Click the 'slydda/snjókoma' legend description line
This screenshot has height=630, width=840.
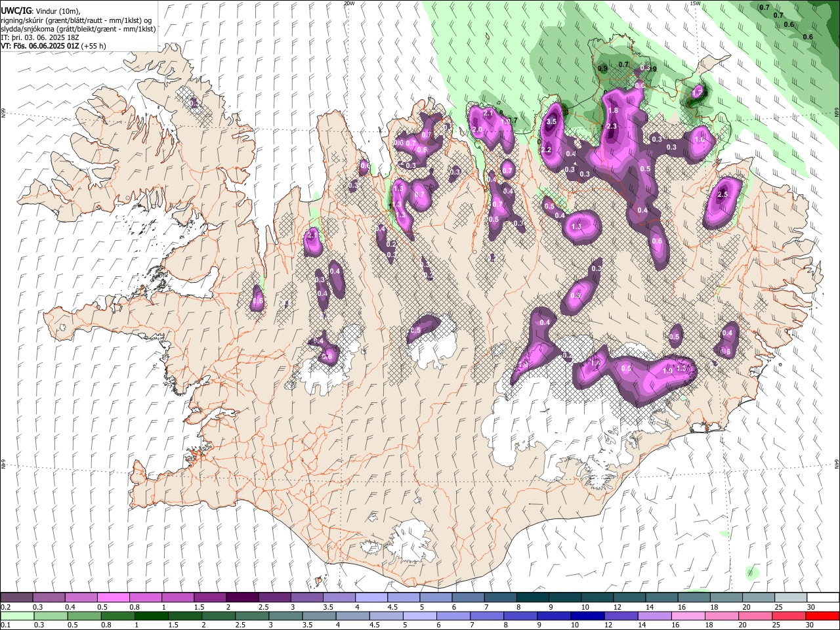(x=78, y=29)
